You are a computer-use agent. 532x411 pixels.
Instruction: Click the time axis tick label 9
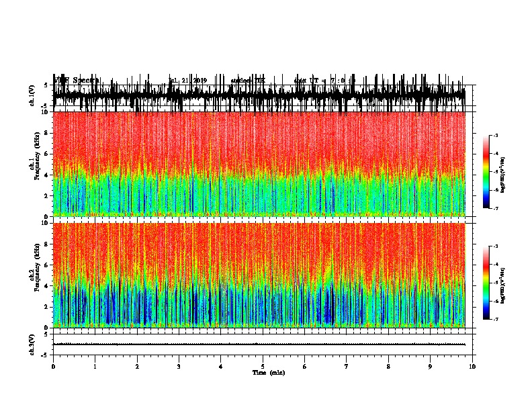coord(430,367)
